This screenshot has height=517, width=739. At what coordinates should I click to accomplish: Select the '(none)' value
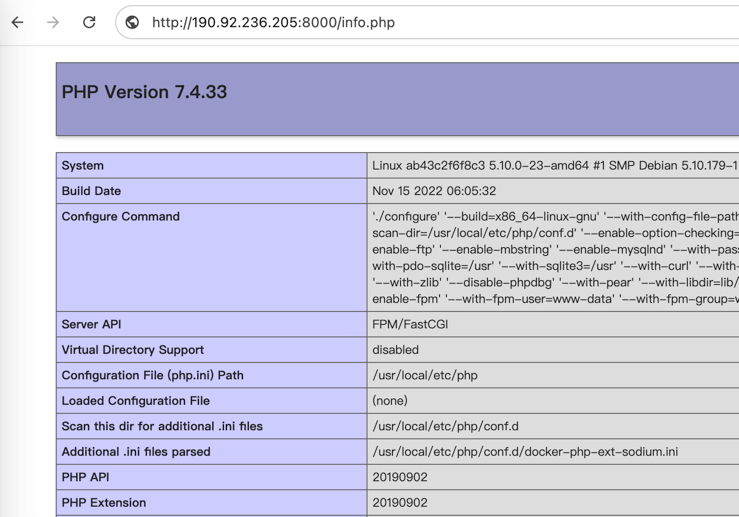390,401
